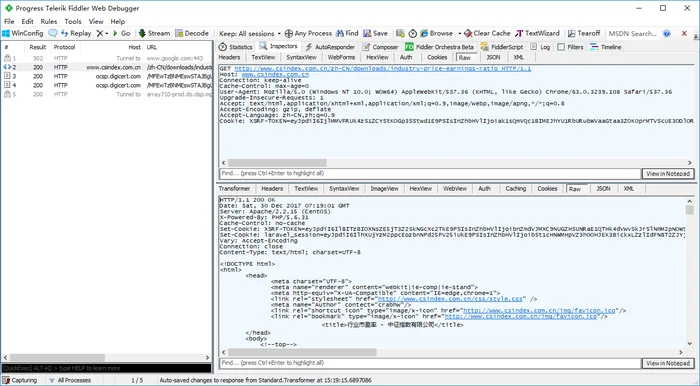Image resolution: width=700 pixels, height=386 pixels.
Task: Select session 5 Tunnel to array710 row
Action: point(107,94)
